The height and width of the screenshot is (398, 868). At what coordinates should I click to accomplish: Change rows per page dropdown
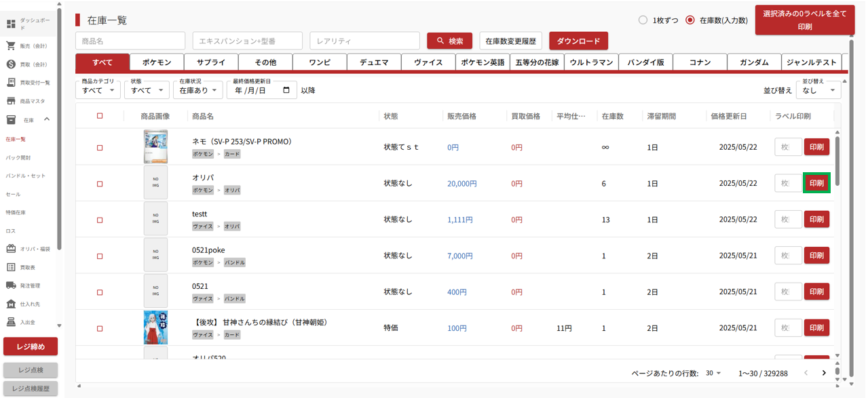[713, 374]
